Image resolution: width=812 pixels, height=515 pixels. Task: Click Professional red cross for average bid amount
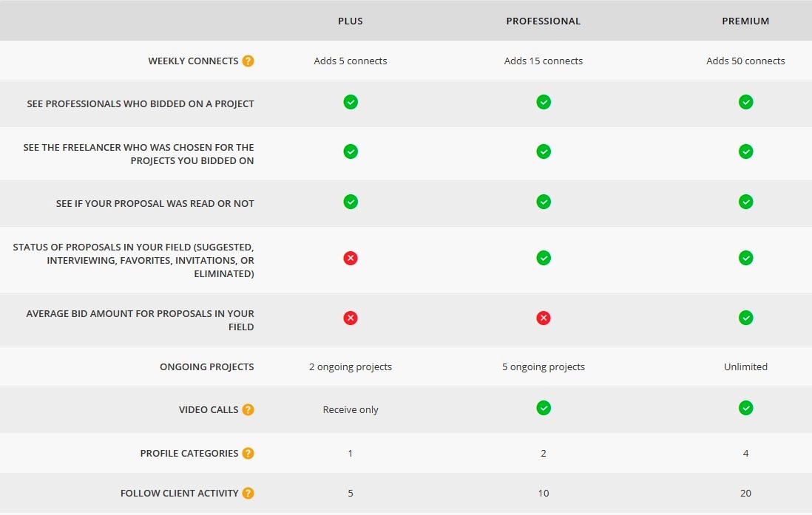coord(544,318)
